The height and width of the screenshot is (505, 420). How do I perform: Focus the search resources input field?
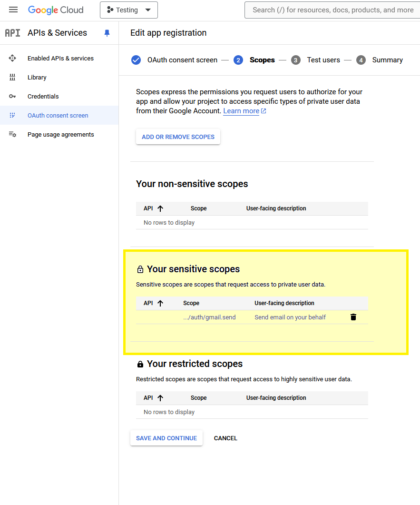(x=333, y=10)
